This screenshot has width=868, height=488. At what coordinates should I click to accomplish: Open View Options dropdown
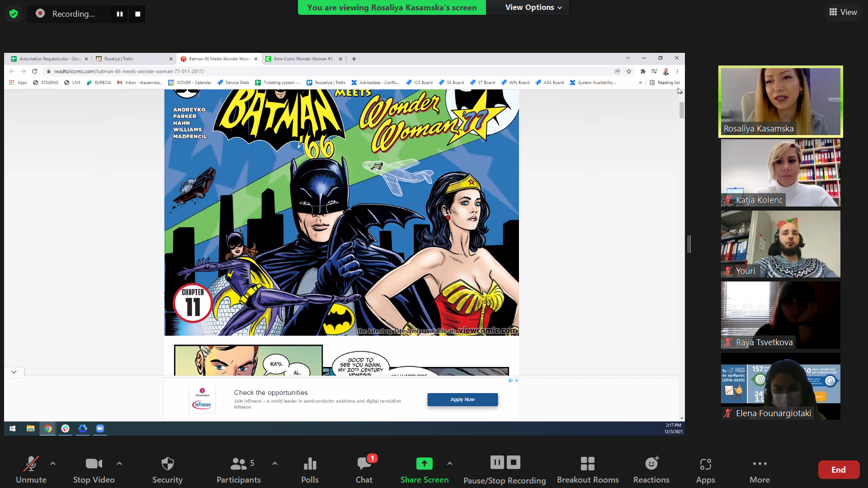(533, 7)
